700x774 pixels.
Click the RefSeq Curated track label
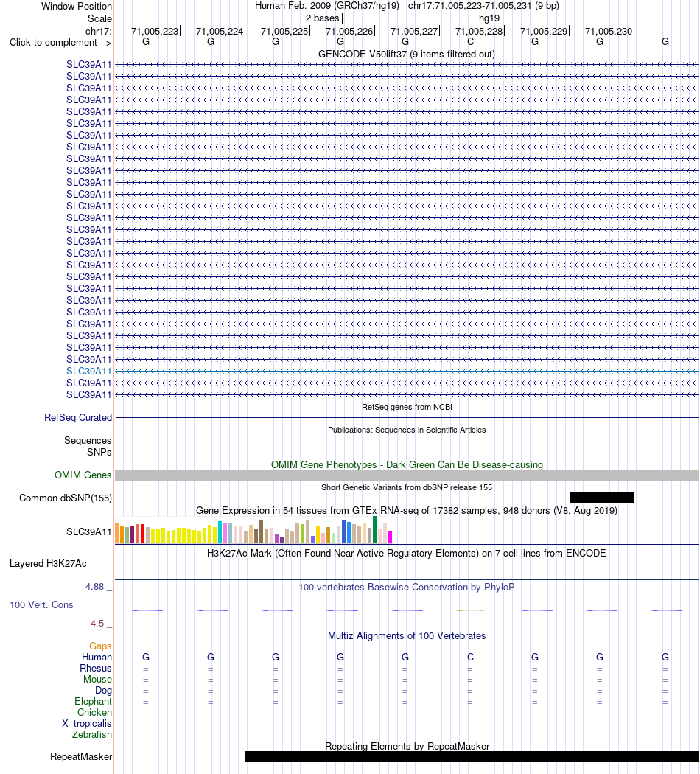78,418
